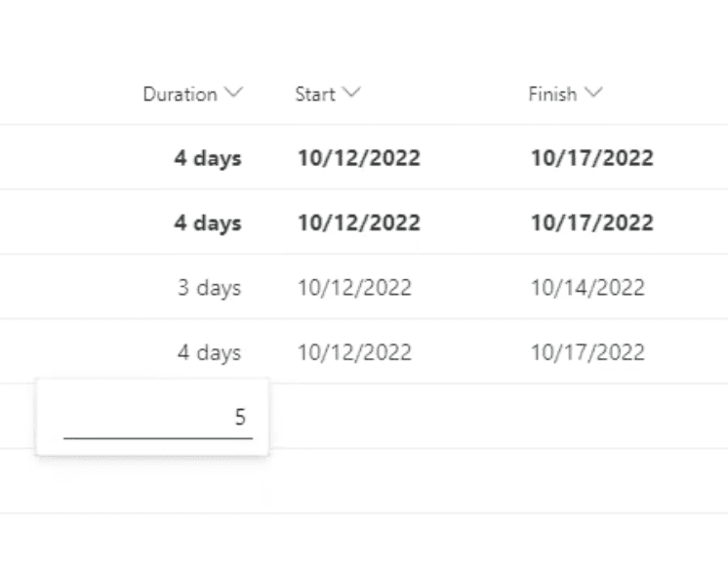Focus the duration input field showing 5
Screen dimensions: 728x568
click(x=158, y=417)
